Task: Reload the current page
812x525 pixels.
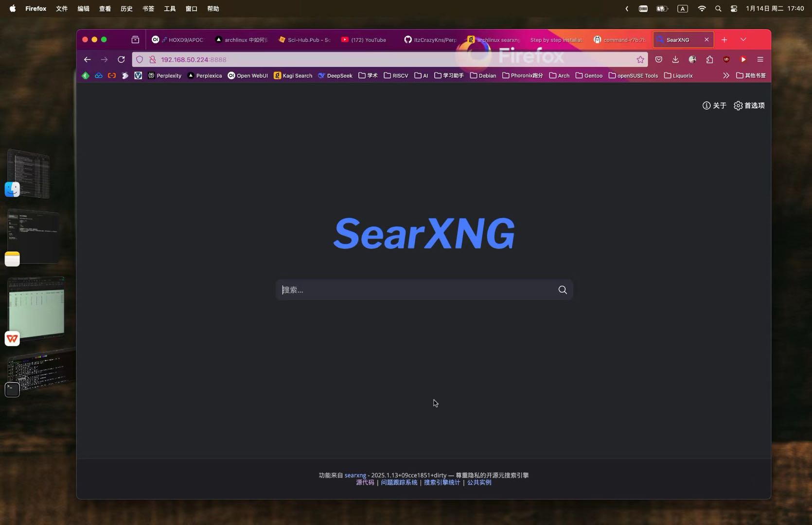Action: click(121, 59)
